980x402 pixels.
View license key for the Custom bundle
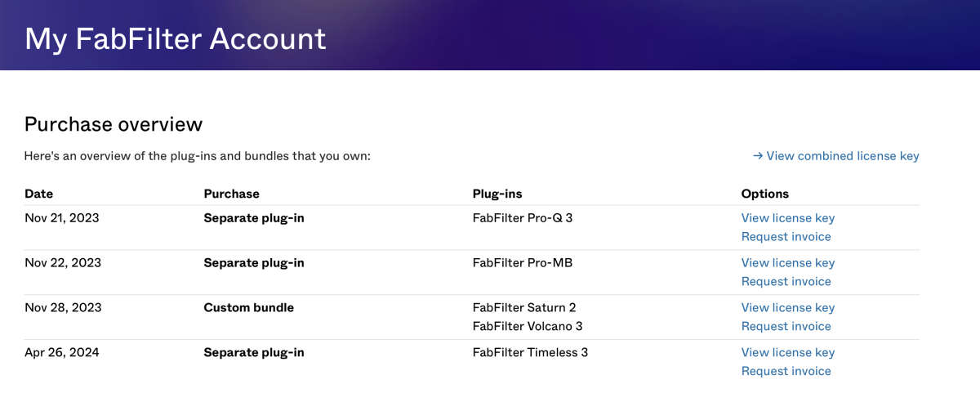[x=788, y=308]
